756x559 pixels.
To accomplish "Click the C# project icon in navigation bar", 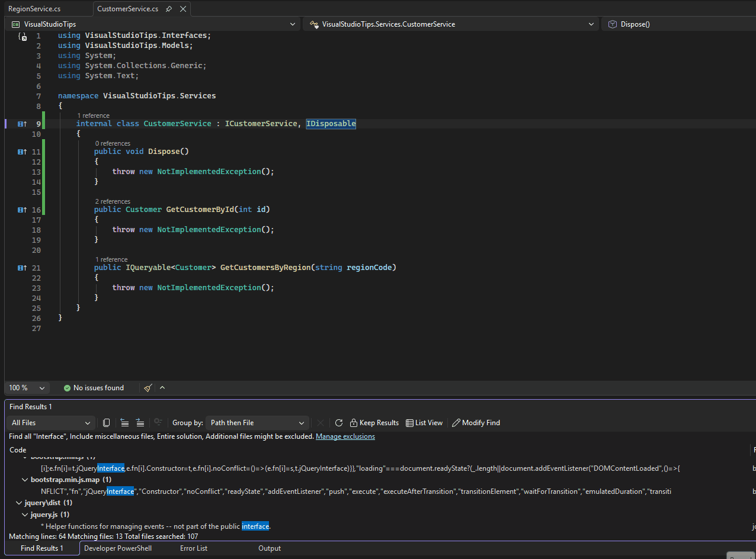I will [15, 24].
